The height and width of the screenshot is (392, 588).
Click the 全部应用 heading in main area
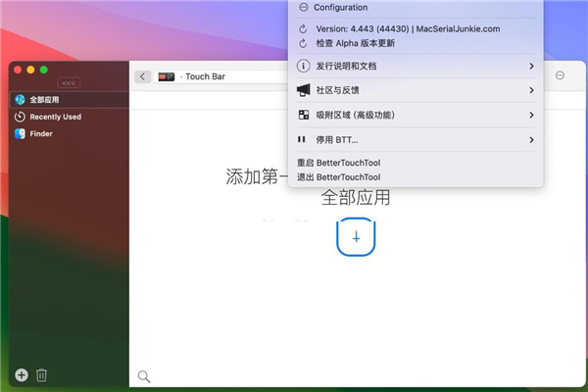(x=356, y=197)
